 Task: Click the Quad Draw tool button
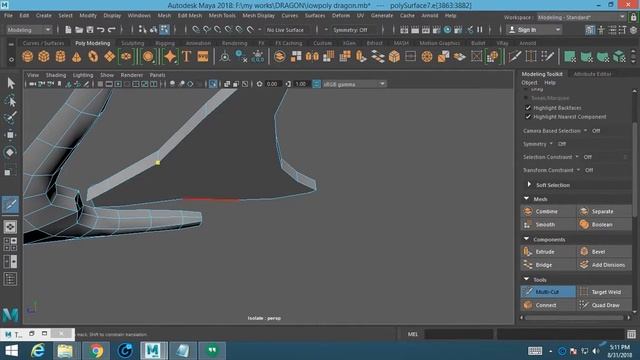(604, 305)
